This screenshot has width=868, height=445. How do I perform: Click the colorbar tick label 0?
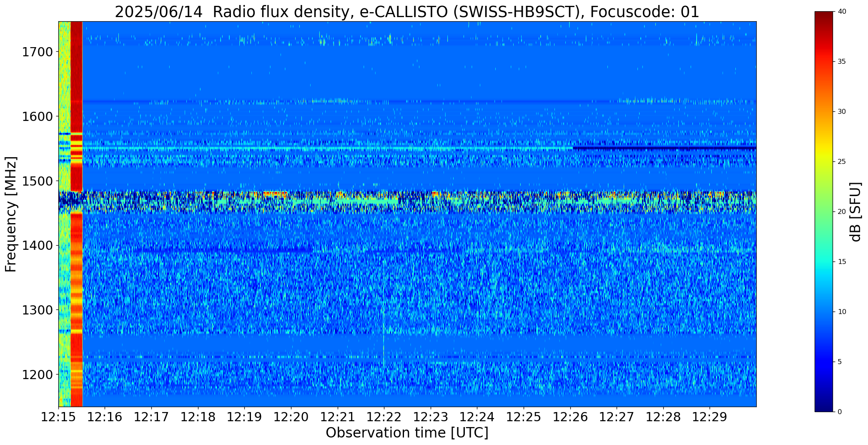(x=840, y=412)
